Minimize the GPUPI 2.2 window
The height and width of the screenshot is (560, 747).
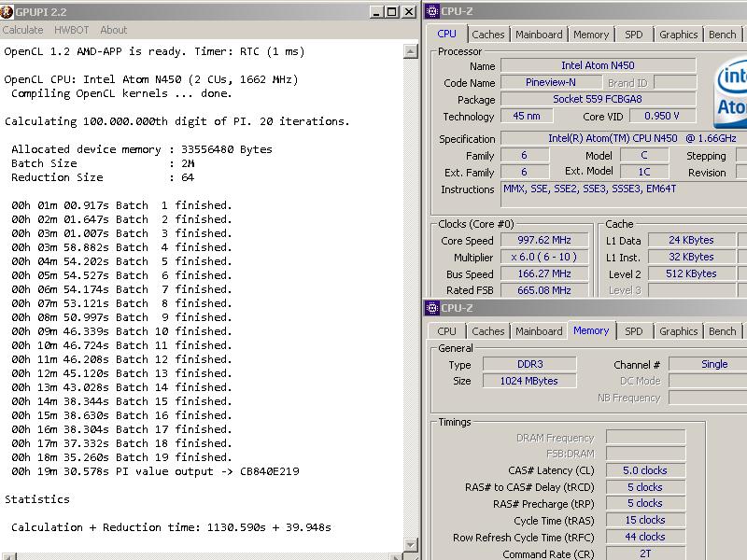(376, 12)
